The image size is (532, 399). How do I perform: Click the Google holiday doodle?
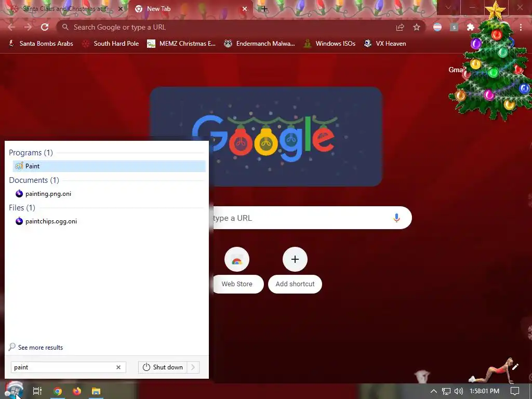(267, 137)
